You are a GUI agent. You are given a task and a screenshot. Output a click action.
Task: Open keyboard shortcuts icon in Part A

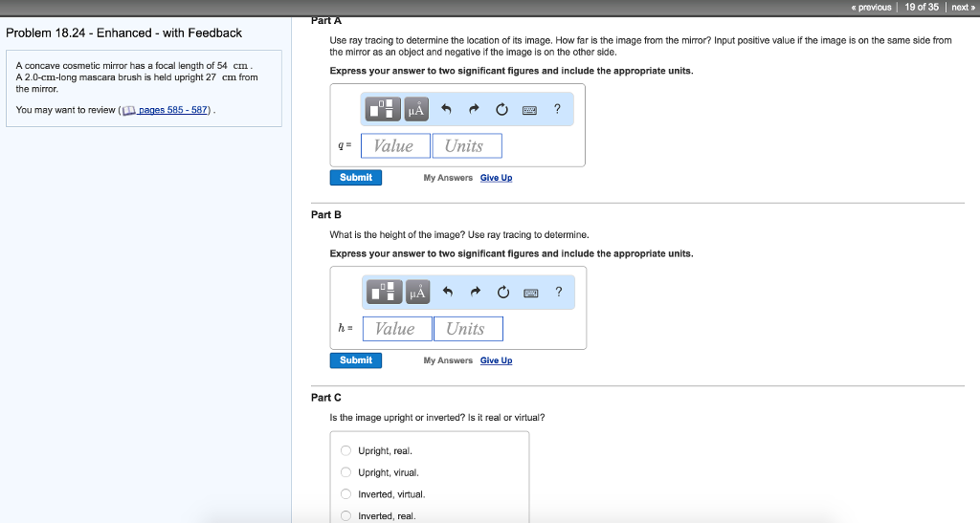pos(529,111)
